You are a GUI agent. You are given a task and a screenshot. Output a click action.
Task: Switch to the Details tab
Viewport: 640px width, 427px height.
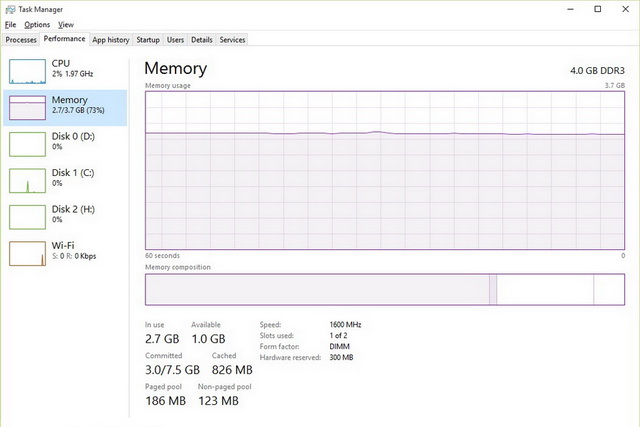[x=202, y=40]
